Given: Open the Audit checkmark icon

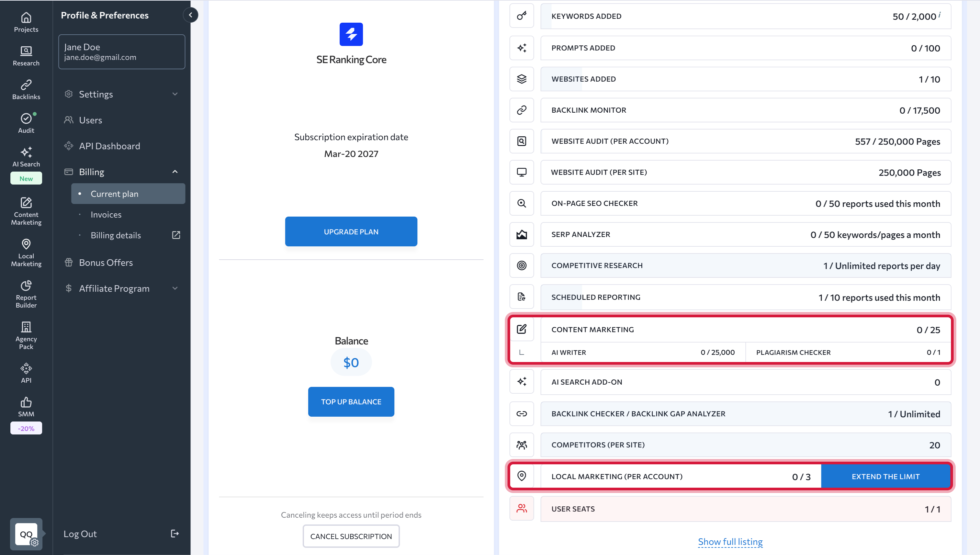Looking at the screenshot, I should tap(26, 119).
